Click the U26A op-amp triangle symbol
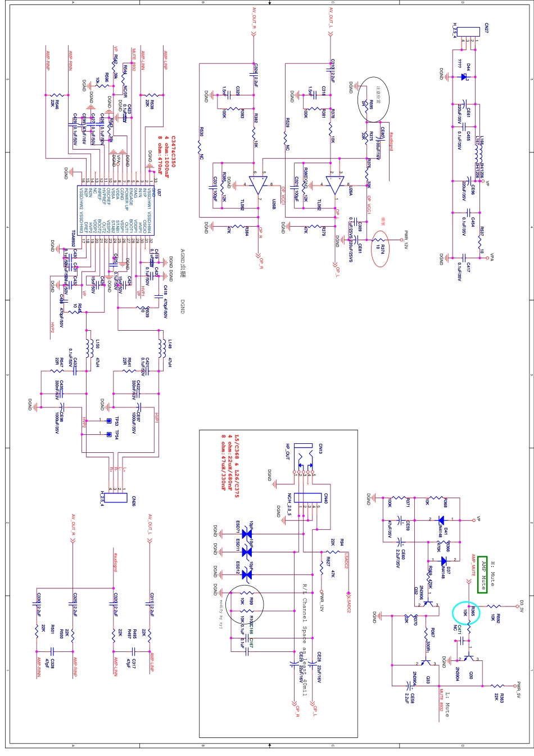534x756 pixels. point(335,184)
